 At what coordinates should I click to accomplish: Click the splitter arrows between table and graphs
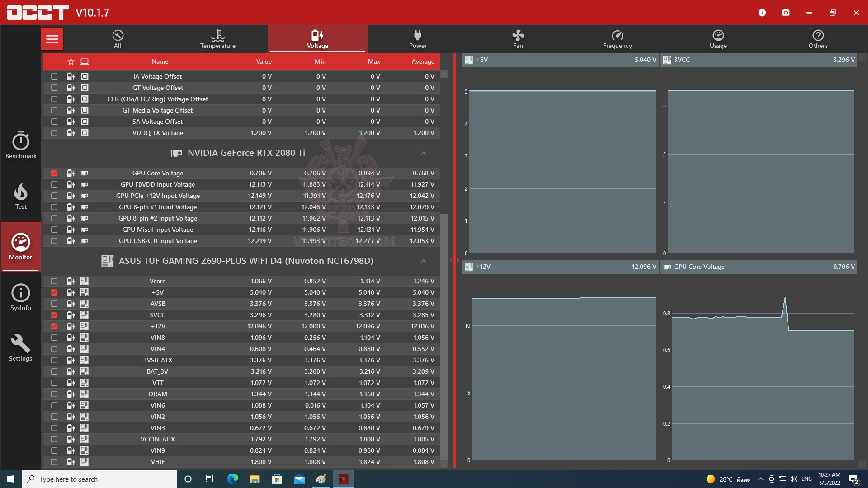coord(454,260)
